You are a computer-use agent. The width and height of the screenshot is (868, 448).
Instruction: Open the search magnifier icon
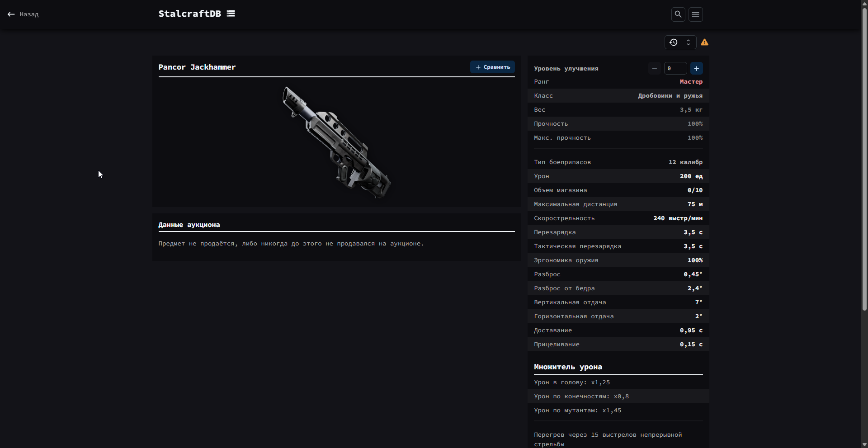678,14
